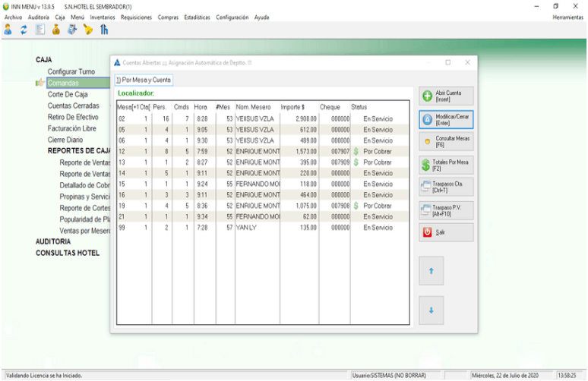The height and width of the screenshot is (381, 588).
Task: Click the blue refresh arrows toolbar icon
Action: pyautogui.click(x=24, y=30)
